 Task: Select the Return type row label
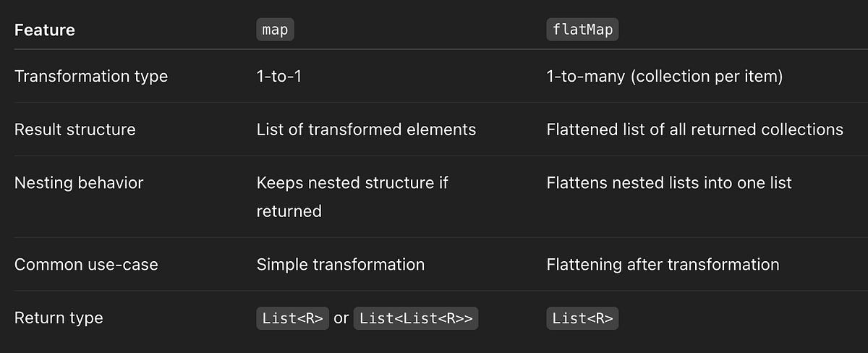click(59, 318)
